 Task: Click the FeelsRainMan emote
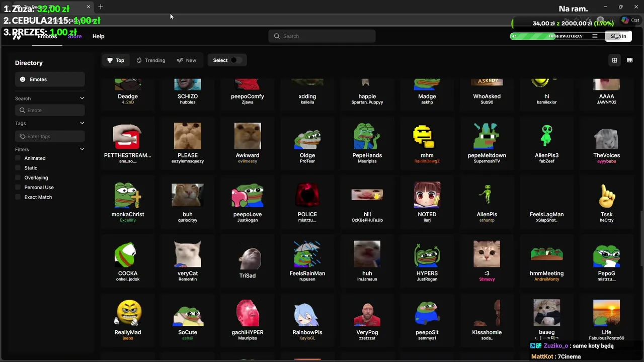307,254
